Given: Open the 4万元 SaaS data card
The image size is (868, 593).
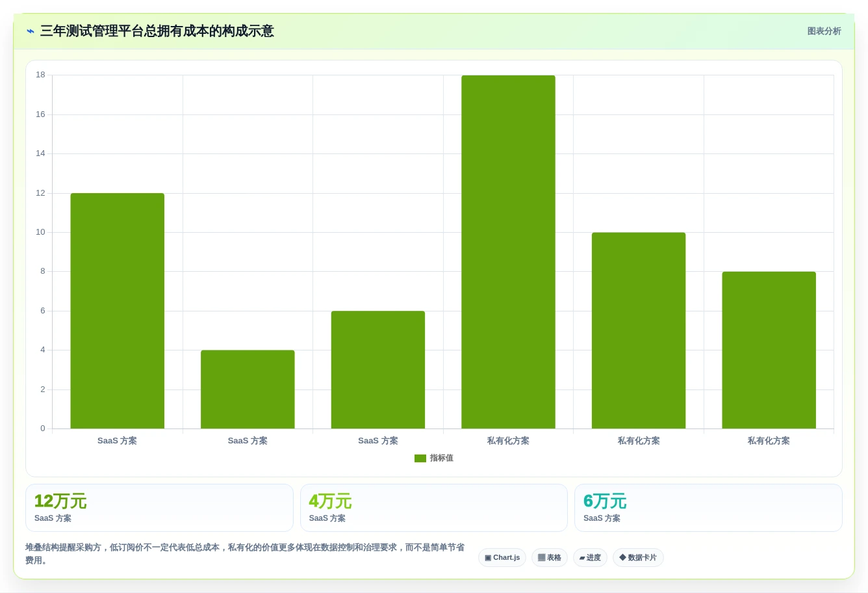Looking at the screenshot, I should [x=434, y=508].
